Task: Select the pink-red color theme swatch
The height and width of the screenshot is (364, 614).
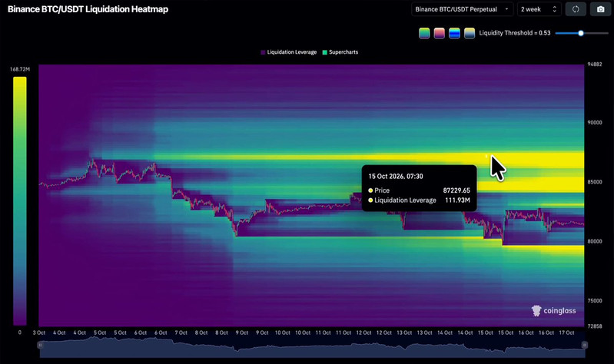Action: 440,33
